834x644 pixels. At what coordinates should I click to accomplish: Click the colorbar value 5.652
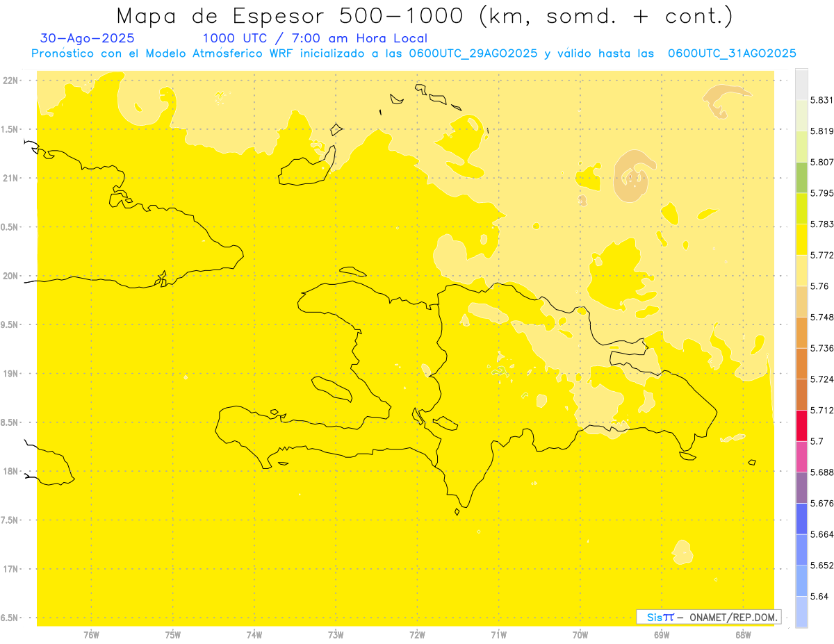[822, 565]
